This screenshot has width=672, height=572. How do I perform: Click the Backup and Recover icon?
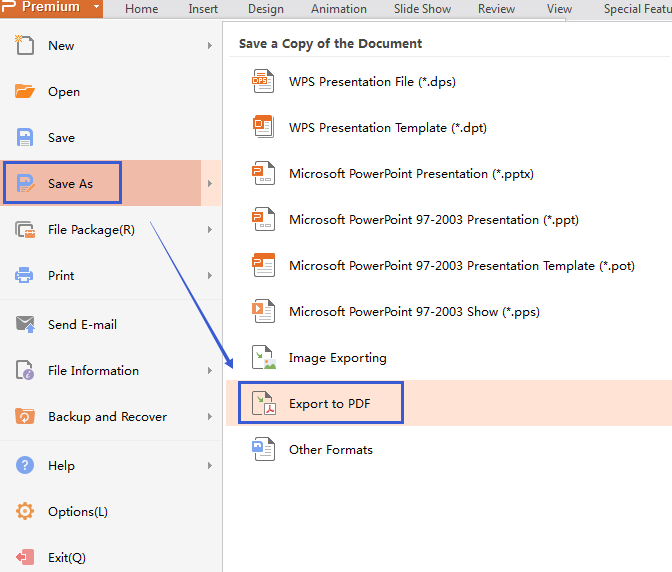point(24,416)
